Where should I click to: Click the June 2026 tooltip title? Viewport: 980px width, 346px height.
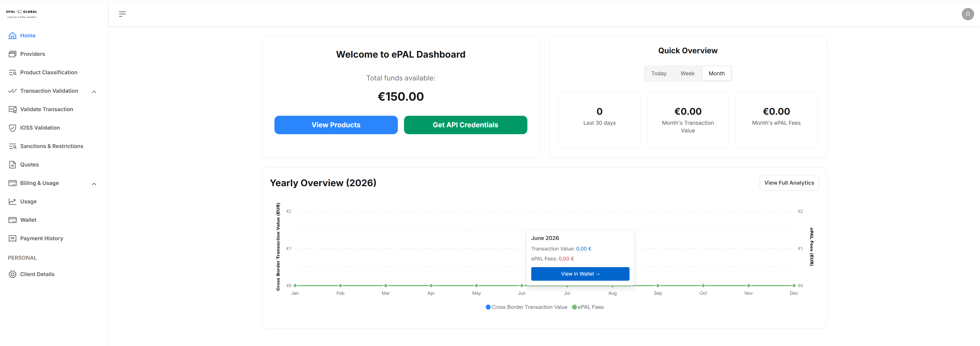(x=545, y=238)
